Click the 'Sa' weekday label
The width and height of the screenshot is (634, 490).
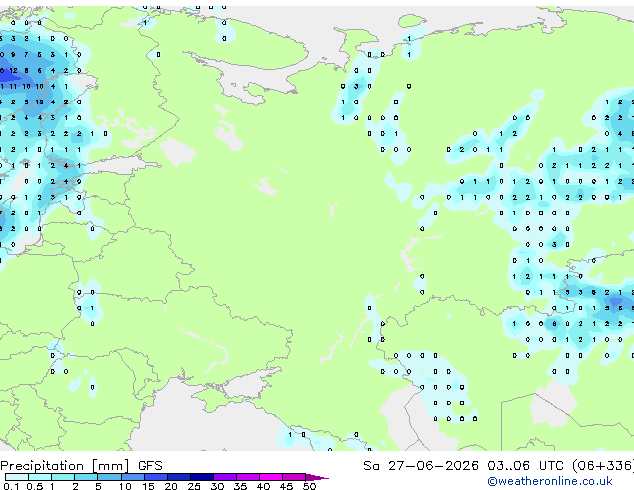coord(370,466)
